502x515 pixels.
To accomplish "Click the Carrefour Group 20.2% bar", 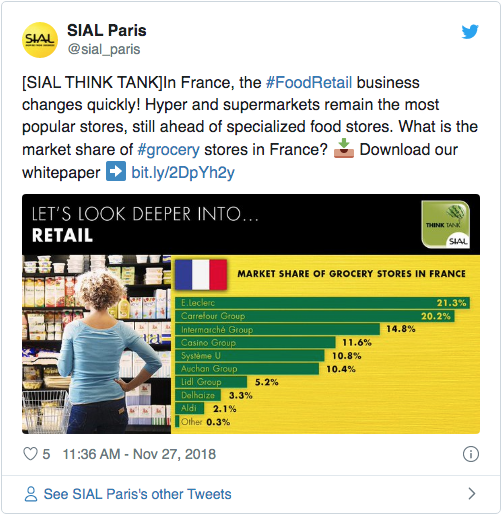I will pos(315,316).
